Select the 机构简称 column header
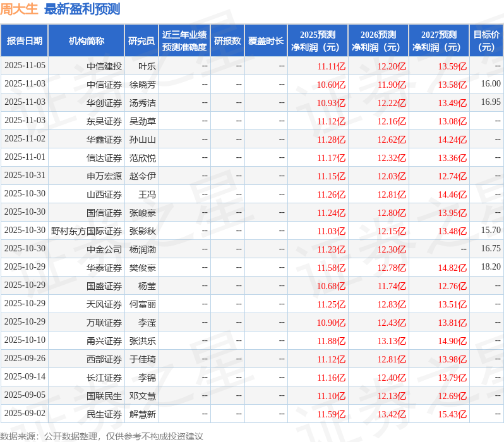The width and height of the screenshot is (504, 442). (x=86, y=41)
